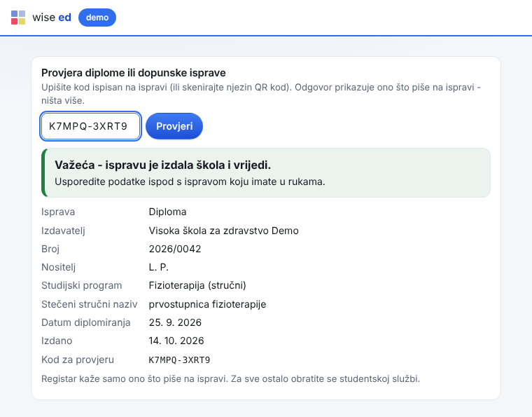Click the 'Izdano' label
This screenshot has width=532, height=417.
(57, 341)
